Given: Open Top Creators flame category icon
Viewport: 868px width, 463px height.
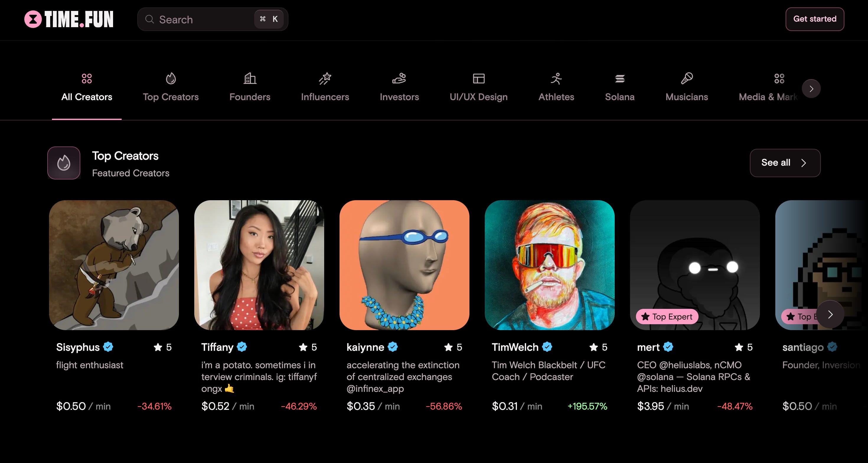Looking at the screenshot, I should (171, 78).
